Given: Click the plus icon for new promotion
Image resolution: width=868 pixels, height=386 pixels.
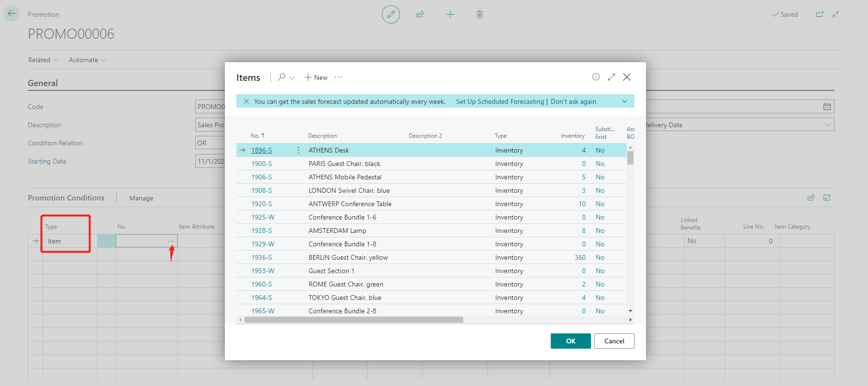Looking at the screenshot, I should coord(450,14).
